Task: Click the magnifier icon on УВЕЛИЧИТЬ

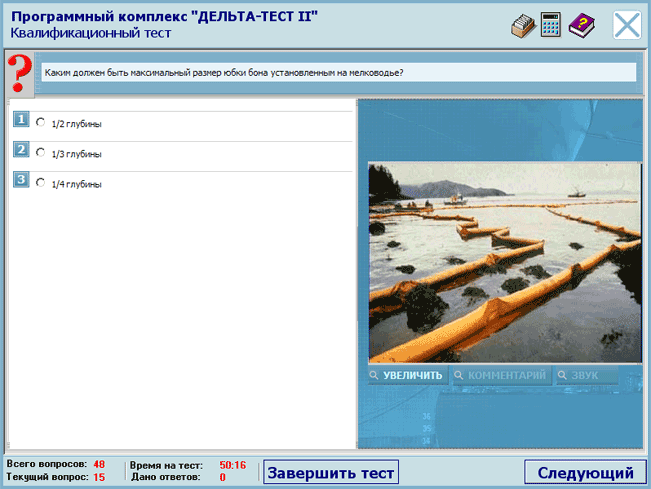Action: [x=374, y=375]
